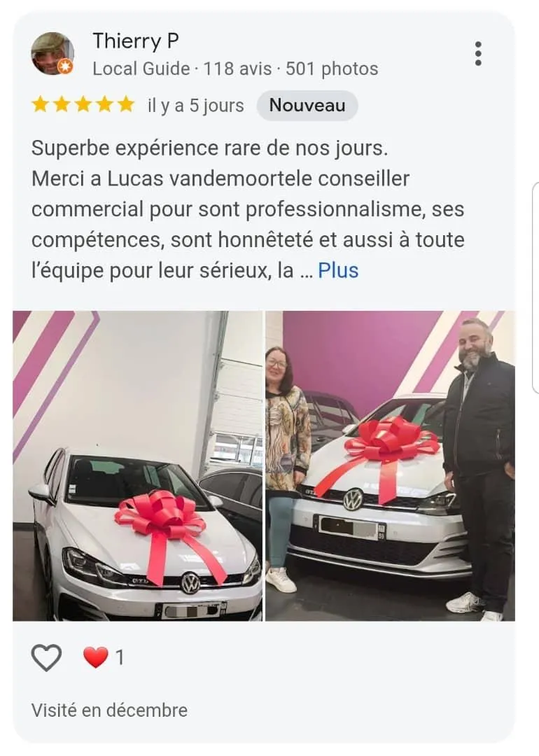Image resolution: width=539 pixels, height=756 pixels.
Task: Click the red heart reaction icon
Action: pos(95,657)
